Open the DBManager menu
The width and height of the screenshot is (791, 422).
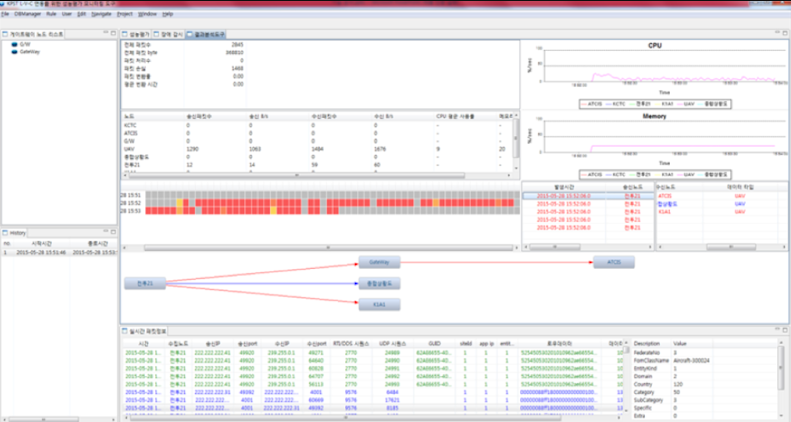click(26, 15)
